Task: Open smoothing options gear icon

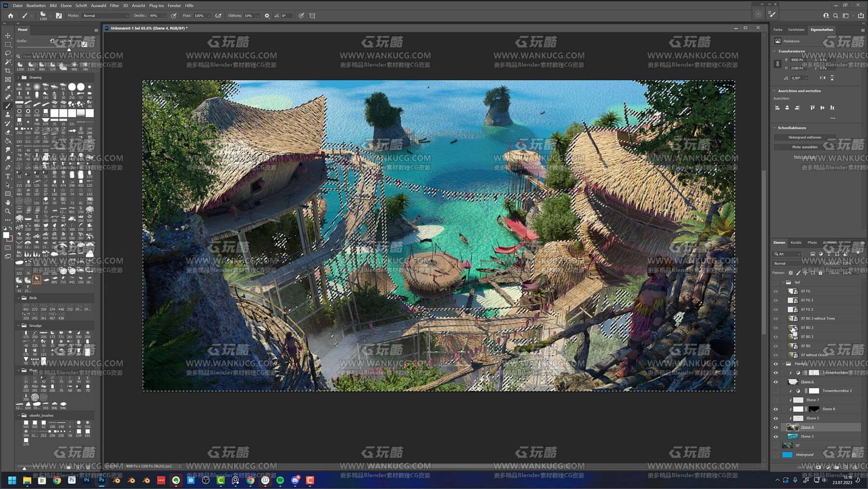Action: pyautogui.click(x=267, y=15)
